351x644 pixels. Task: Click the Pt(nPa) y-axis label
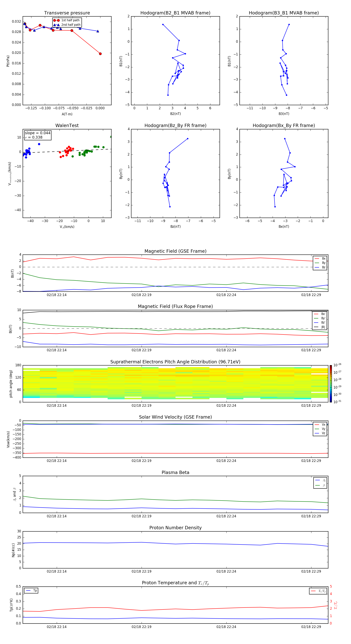(8, 61)
